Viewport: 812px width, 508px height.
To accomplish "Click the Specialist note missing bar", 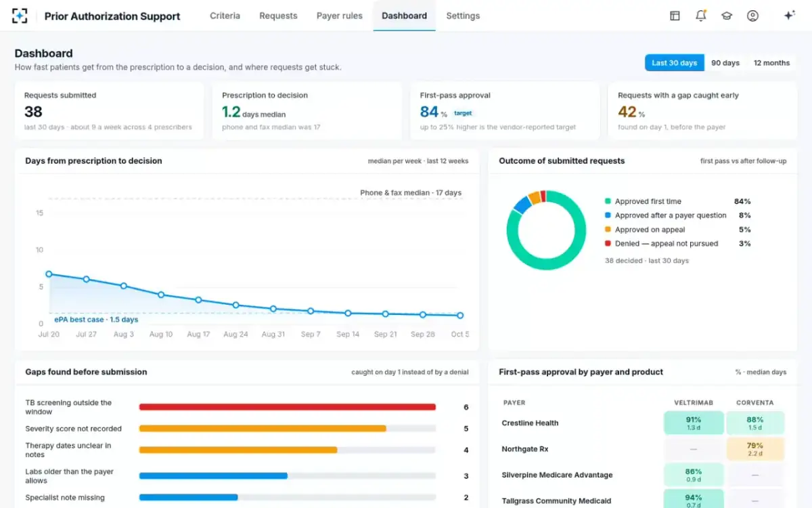I will 188,497.
